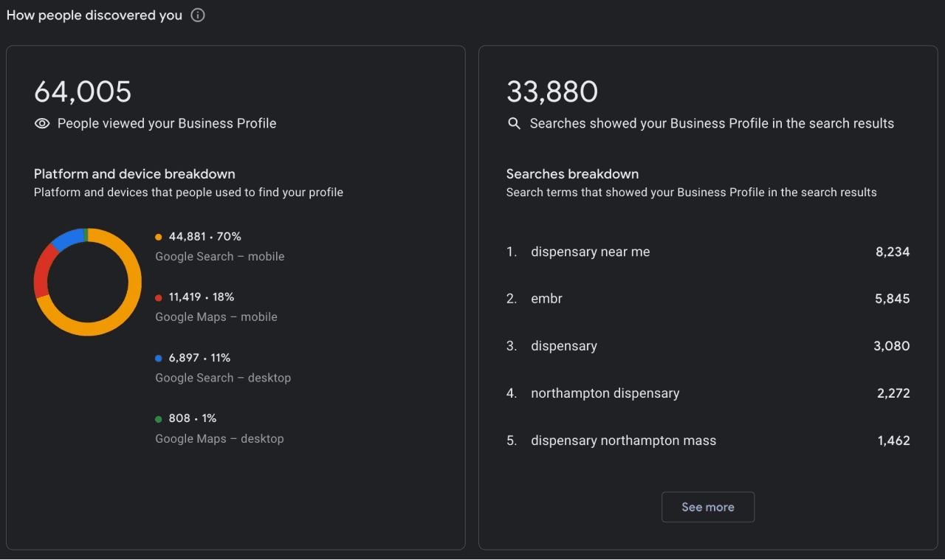Click the red Google Maps mobile dot
The width and height of the screenshot is (945, 560).
(159, 297)
